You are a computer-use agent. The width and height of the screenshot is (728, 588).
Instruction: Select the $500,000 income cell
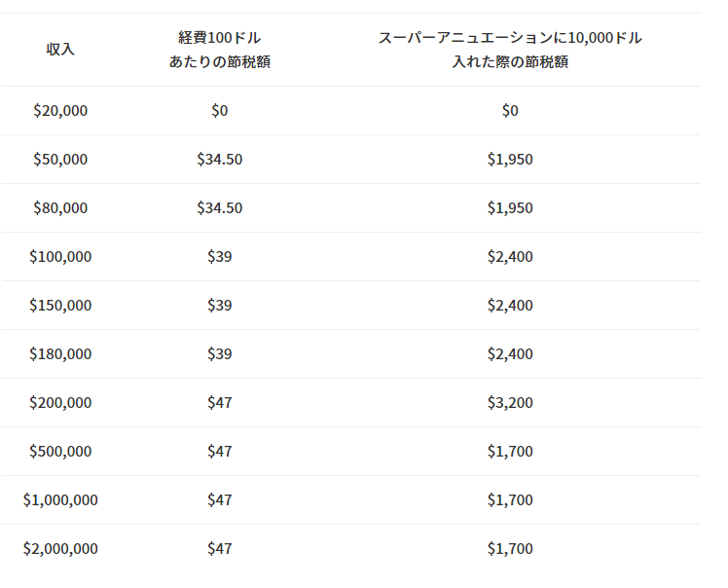tap(60, 452)
